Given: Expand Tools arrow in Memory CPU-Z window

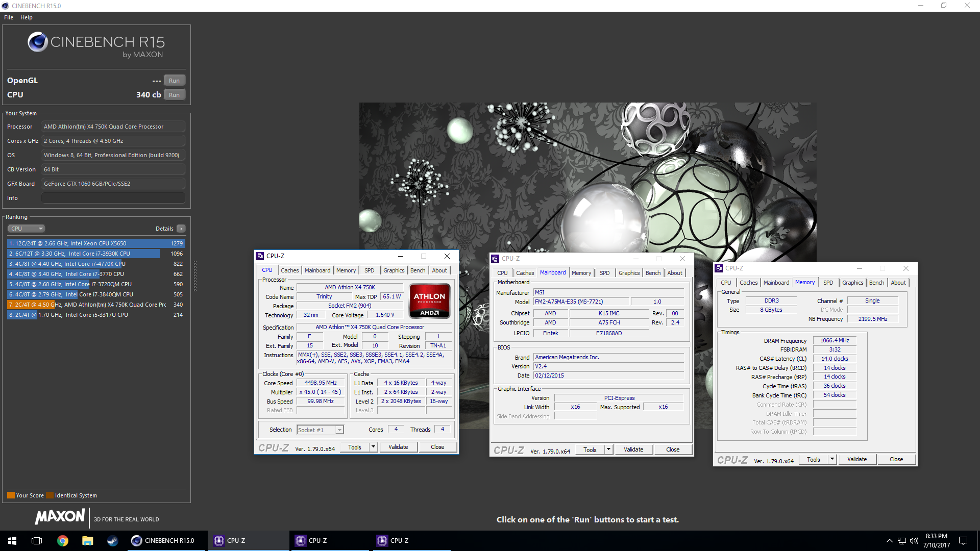Looking at the screenshot, I should 832,460.
